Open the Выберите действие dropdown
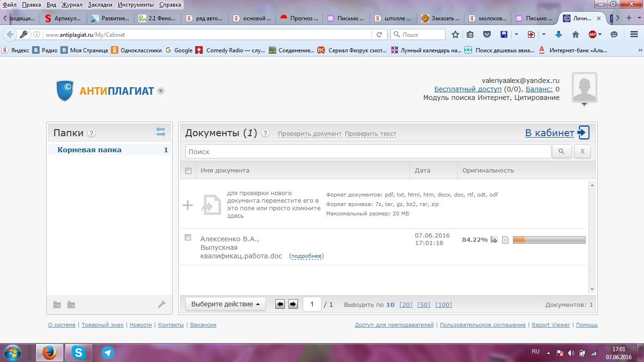Viewport: 644px width, 362px height. 225,304
